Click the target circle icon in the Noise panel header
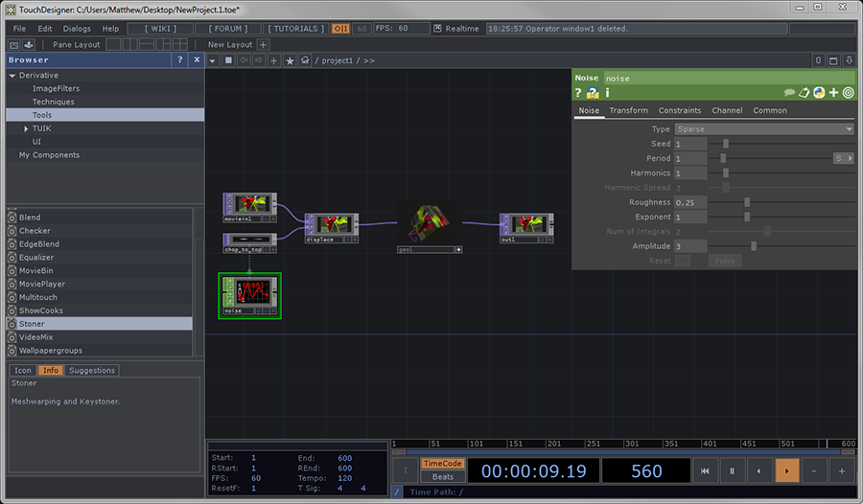863x504 pixels. [x=848, y=93]
